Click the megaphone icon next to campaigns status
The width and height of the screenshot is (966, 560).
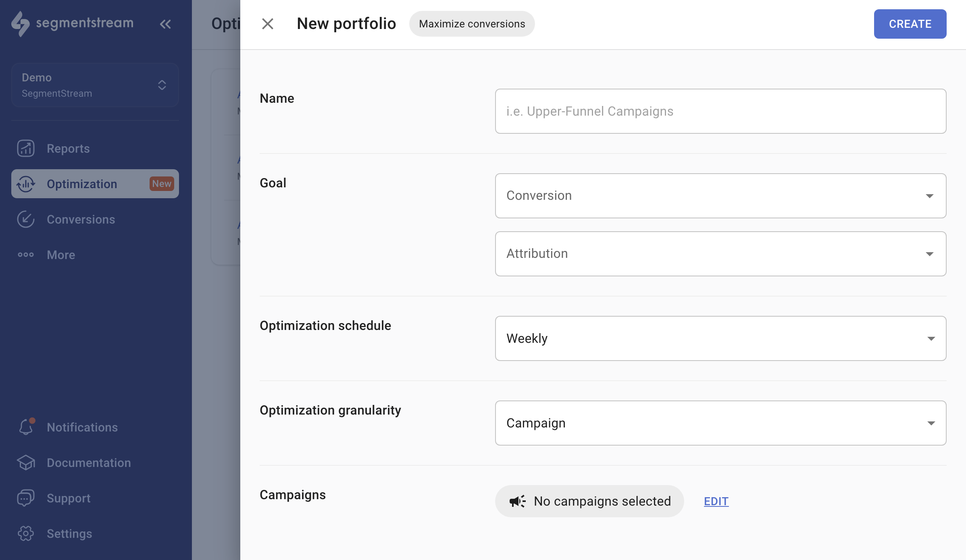517,501
